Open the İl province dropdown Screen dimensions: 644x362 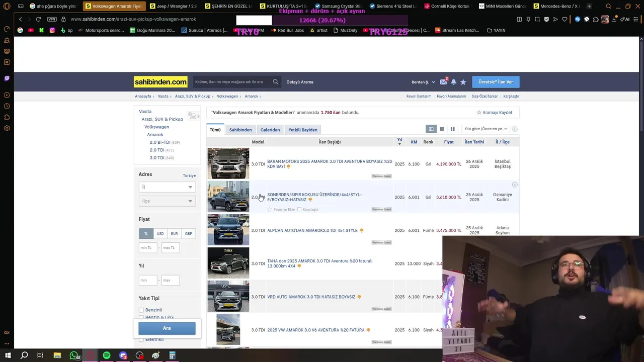(167, 187)
